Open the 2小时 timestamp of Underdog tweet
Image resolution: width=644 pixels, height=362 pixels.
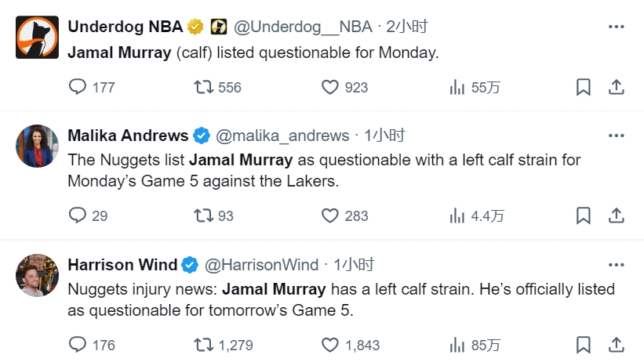(406, 27)
